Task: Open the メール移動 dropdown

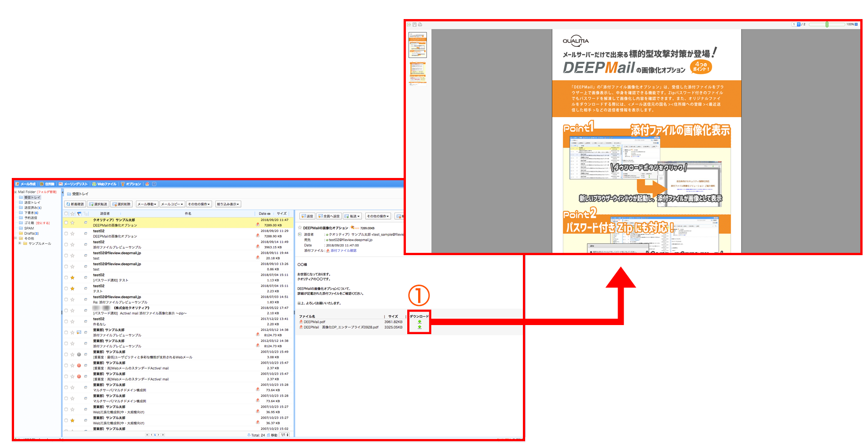Action: click(x=146, y=204)
